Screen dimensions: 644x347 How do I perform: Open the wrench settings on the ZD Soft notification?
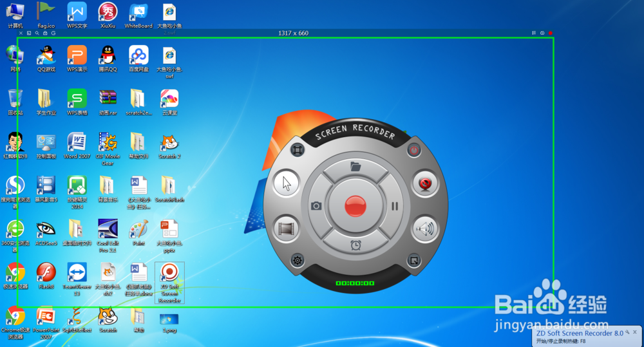(627, 332)
